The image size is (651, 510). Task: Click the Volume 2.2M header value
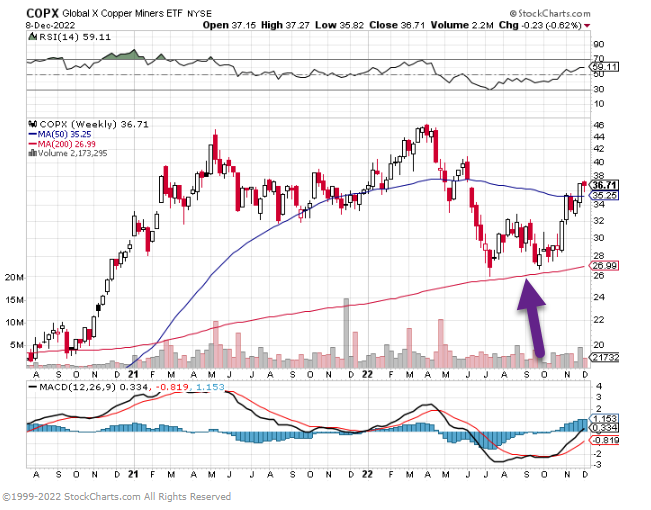click(x=462, y=25)
